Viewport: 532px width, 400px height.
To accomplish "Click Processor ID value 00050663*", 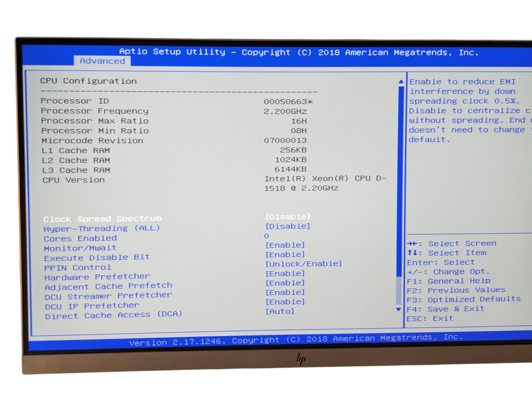I will coord(288,101).
